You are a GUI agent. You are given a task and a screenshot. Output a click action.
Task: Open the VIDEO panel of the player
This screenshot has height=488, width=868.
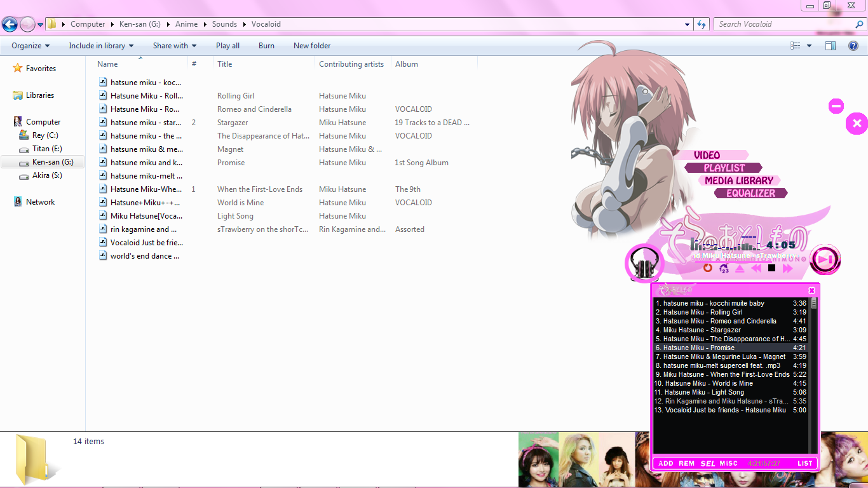pos(707,155)
